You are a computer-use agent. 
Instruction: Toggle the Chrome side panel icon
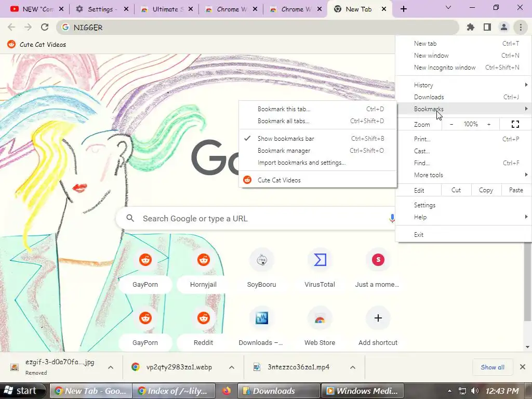click(x=487, y=27)
